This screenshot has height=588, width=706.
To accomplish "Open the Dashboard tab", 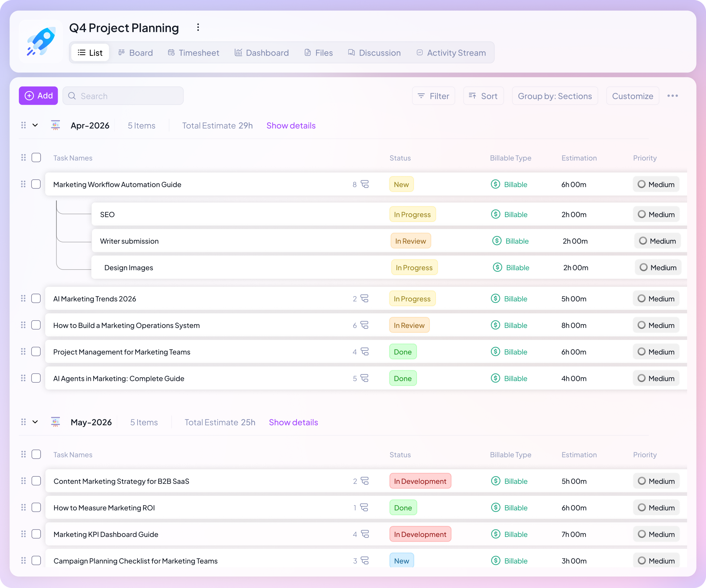I will 262,53.
